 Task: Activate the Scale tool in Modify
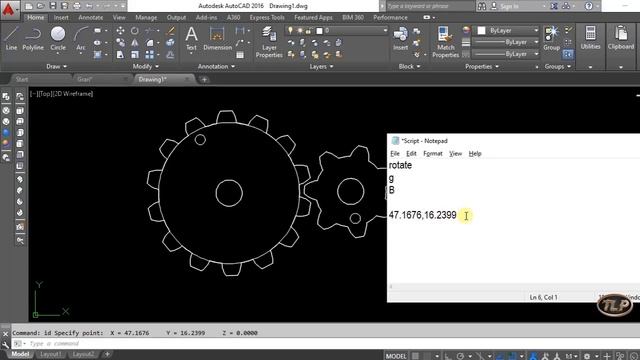[135, 54]
